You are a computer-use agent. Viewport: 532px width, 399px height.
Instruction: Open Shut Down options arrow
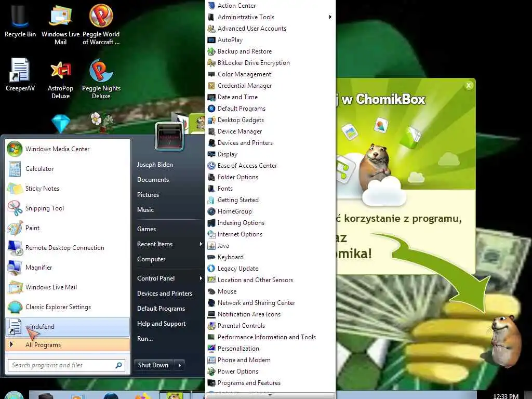coord(179,365)
